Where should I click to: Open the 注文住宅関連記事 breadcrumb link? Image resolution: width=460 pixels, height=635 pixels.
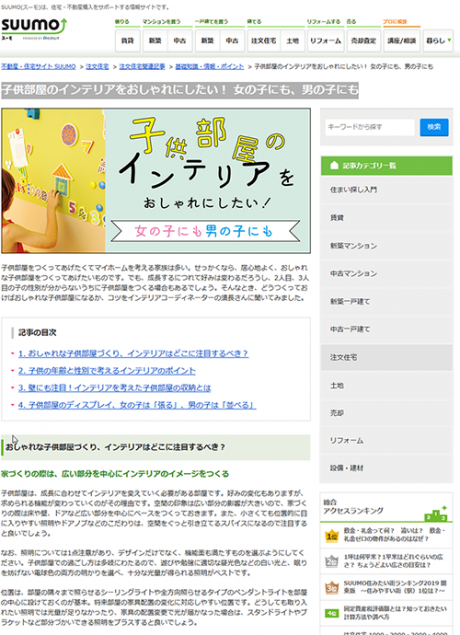(142, 66)
